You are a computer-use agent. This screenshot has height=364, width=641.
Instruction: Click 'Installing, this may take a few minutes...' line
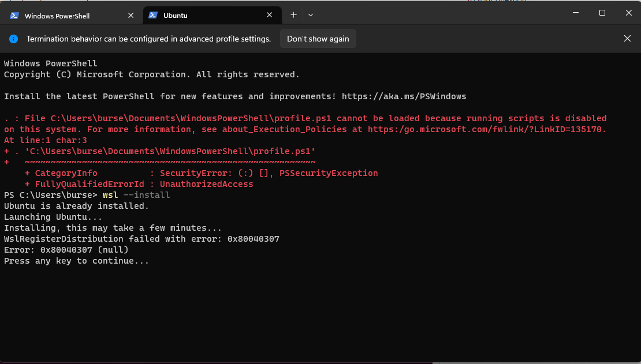(x=113, y=228)
